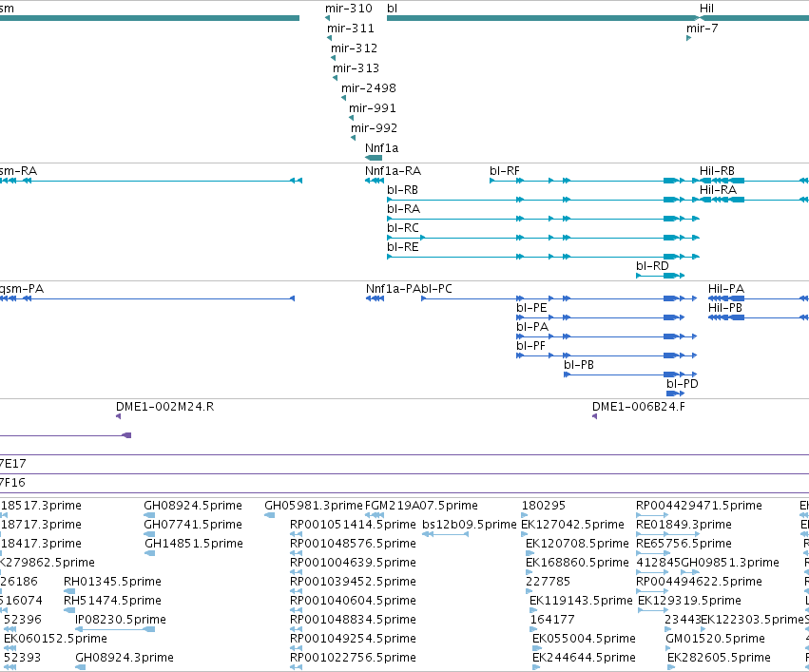809x672 pixels.
Task: Select the DME1-006B24.F label
Action: tap(639, 407)
